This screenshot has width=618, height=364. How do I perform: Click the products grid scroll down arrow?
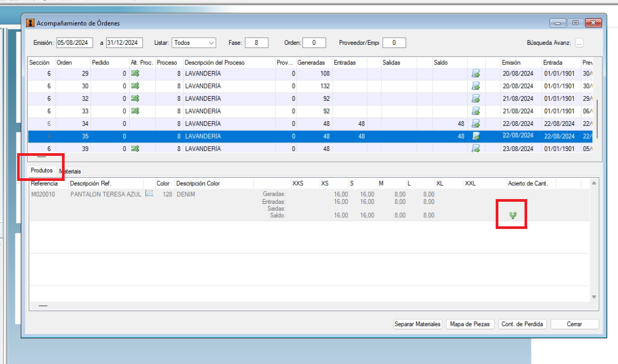point(594,297)
